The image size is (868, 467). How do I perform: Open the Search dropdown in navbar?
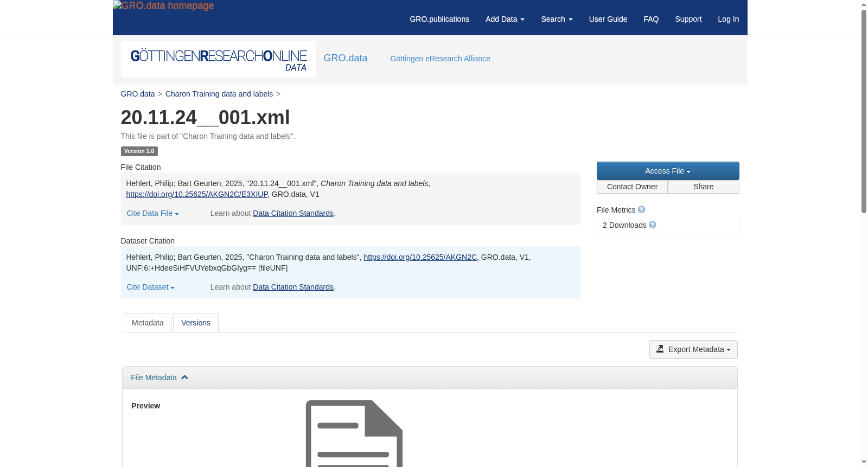pos(557,19)
